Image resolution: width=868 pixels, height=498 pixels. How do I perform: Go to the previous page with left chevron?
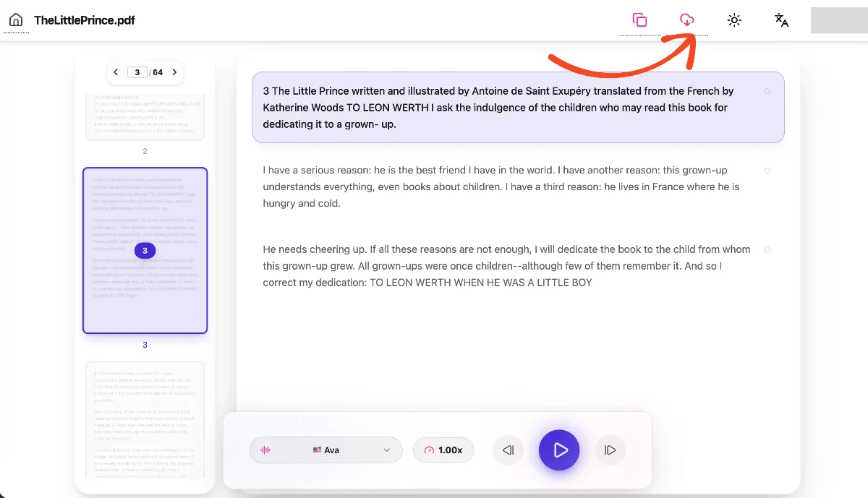116,72
